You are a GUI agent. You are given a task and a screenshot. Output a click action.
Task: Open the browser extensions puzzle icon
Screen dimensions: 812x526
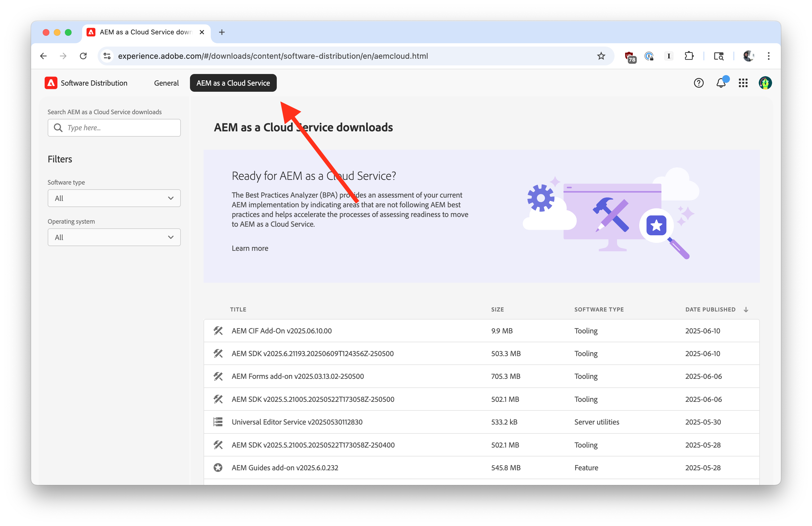click(689, 56)
